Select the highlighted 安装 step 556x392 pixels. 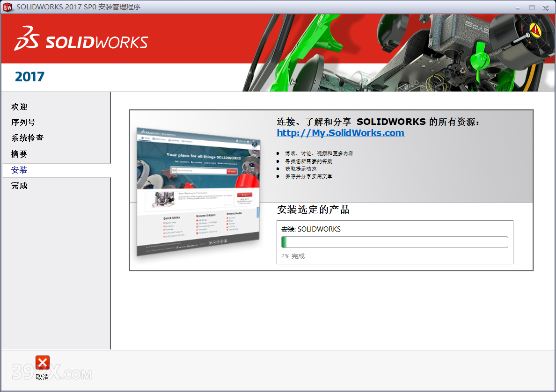[20, 170]
